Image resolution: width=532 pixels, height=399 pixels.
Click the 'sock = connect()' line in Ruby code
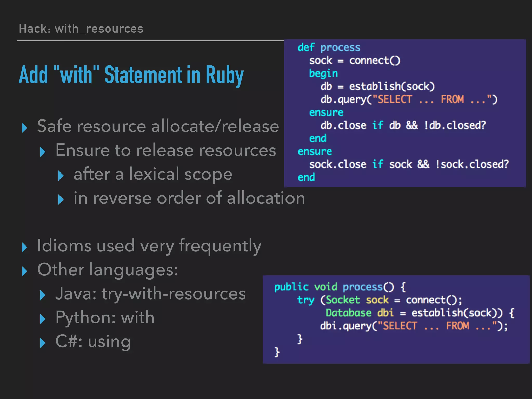coord(355,61)
